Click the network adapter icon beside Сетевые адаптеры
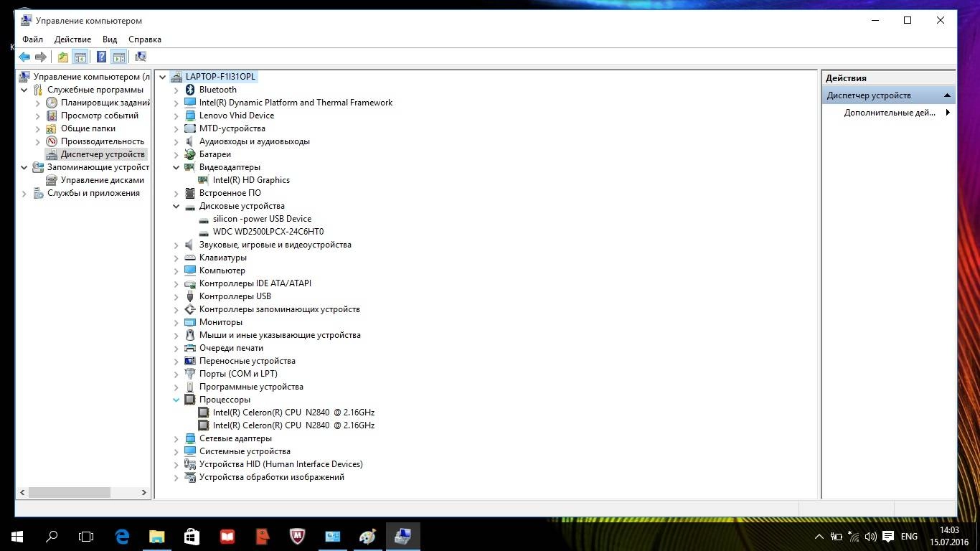Viewport: 980px width, 551px height. pyautogui.click(x=190, y=438)
